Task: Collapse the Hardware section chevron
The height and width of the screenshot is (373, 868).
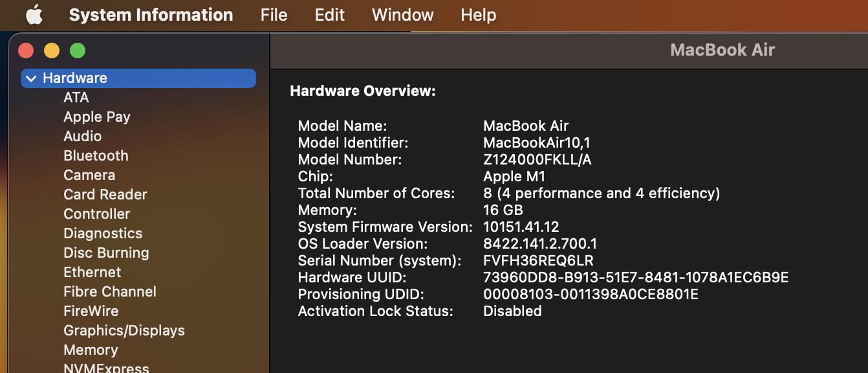Action: point(31,78)
